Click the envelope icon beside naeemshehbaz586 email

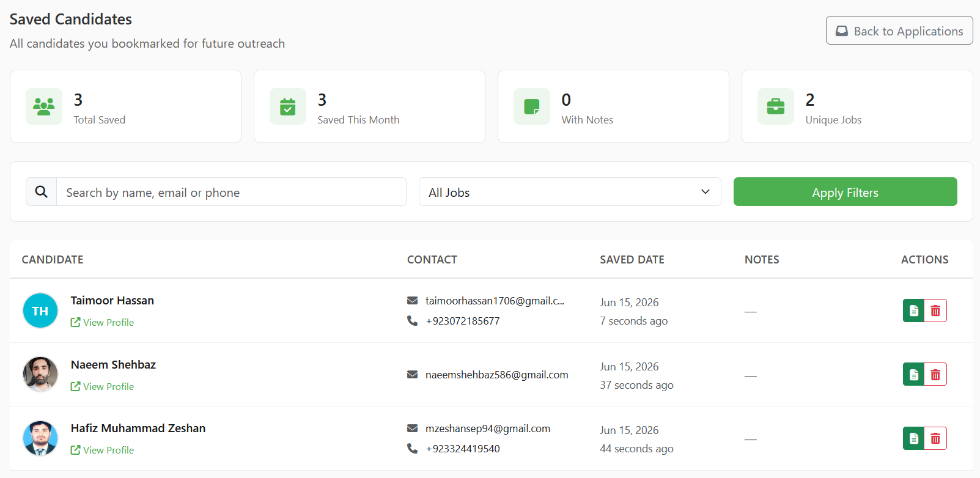click(413, 375)
